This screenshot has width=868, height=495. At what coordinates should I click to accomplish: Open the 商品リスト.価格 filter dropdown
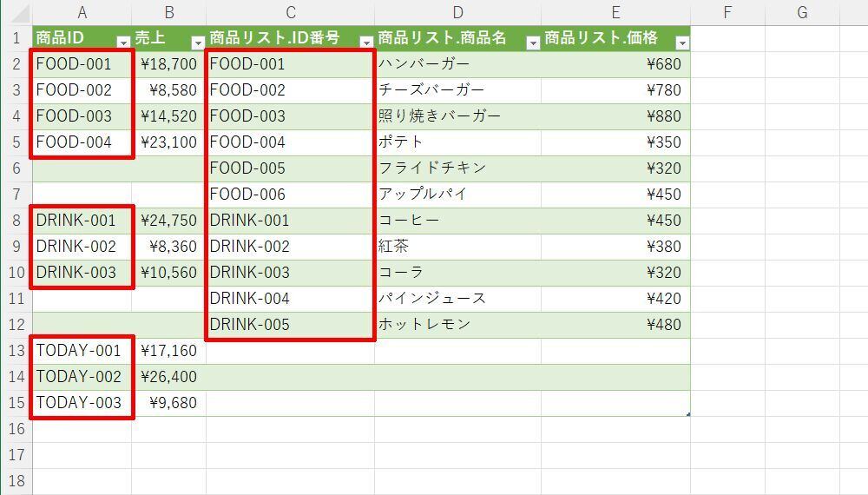pos(682,43)
